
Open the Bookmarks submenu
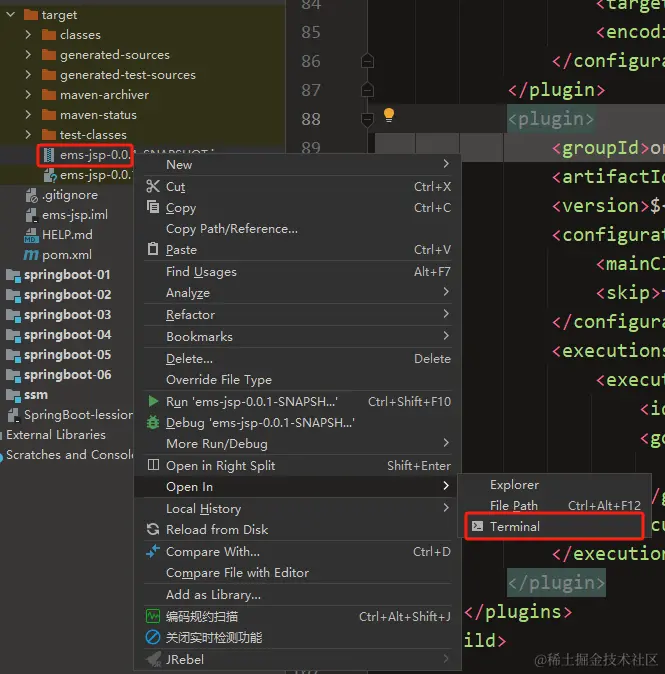coord(297,336)
